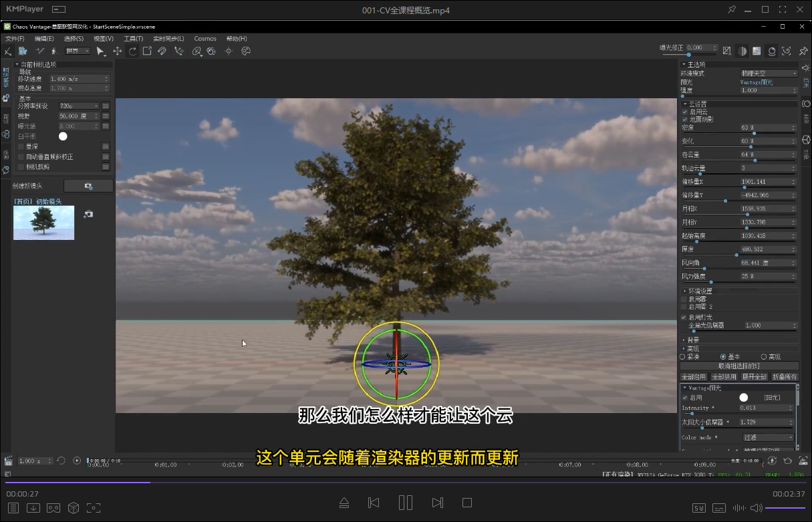Click the 取消组选择的灯 button
Viewport: 812px width, 522px height.
click(x=739, y=366)
